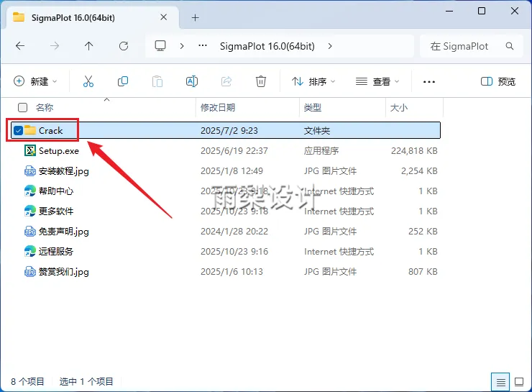The image size is (532, 392).
Task: Click the 选中 1 个项目 status text
Action: [86, 382]
